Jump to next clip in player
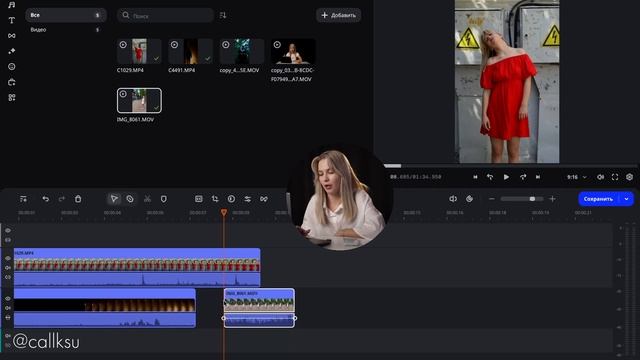Screen dimensions: 640x360 click(x=538, y=177)
